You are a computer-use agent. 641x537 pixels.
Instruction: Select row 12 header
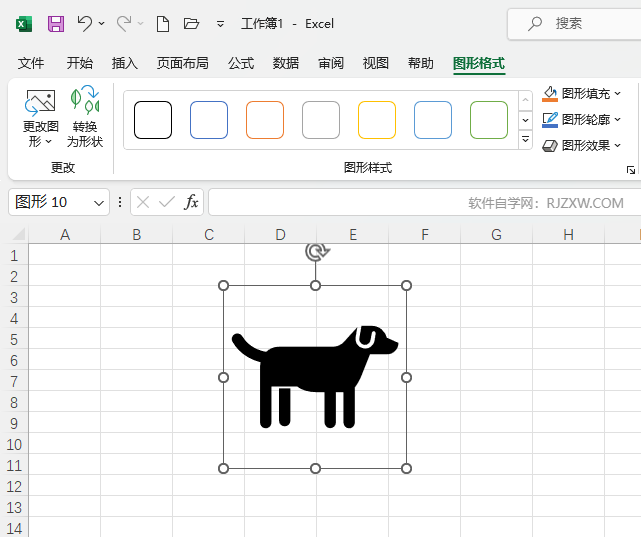click(14, 487)
